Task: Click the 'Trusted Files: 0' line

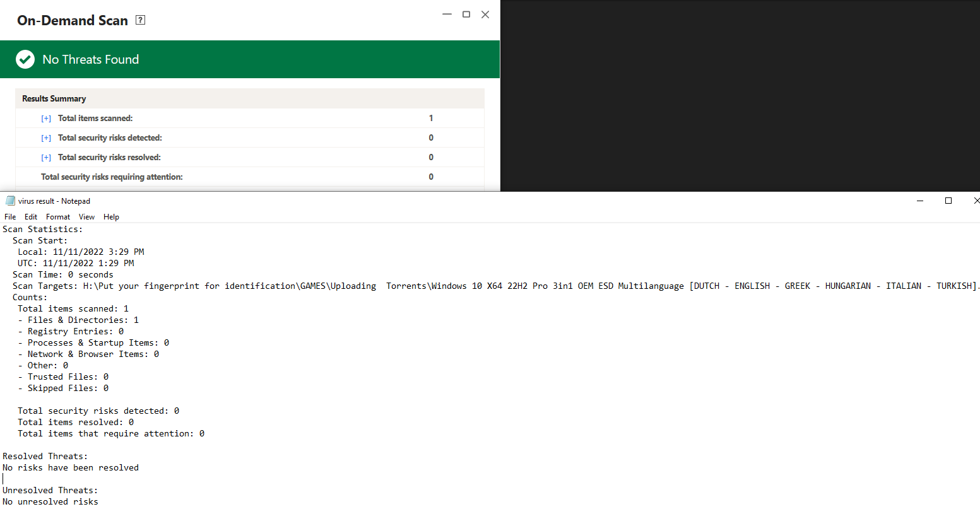Action: (63, 377)
